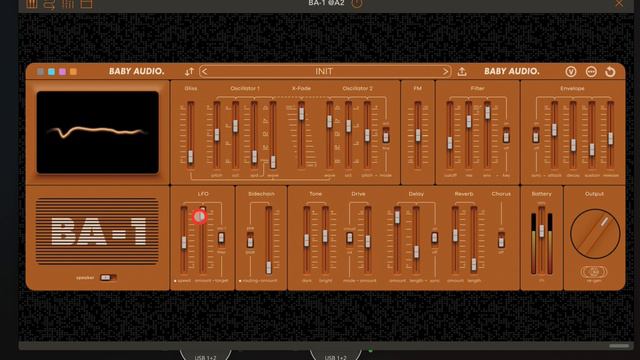Click the Glide slider handle
This screenshot has width=640, height=360.
tap(190, 156)
